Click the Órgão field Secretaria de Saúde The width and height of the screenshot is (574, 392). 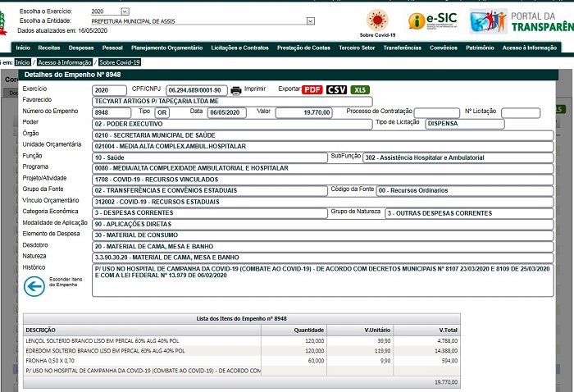[x=323, y=135]
